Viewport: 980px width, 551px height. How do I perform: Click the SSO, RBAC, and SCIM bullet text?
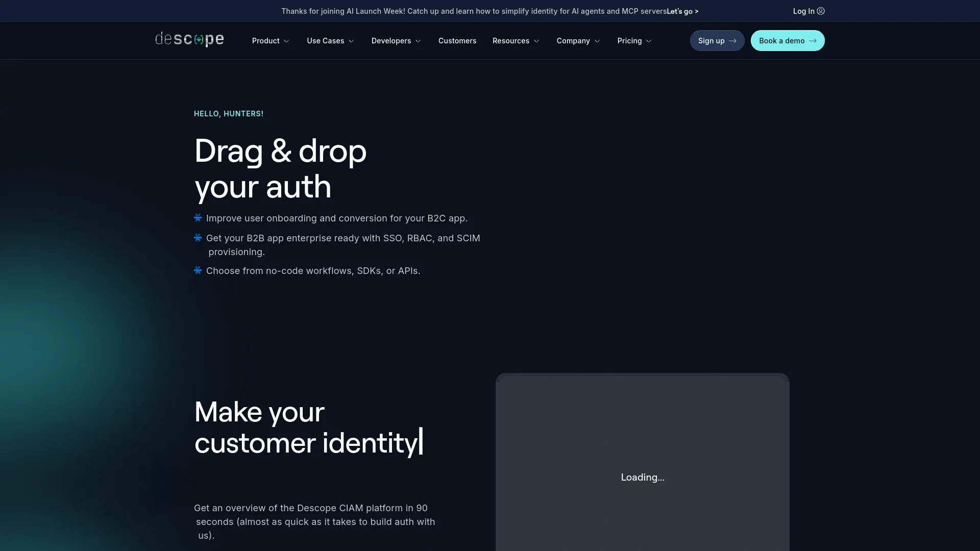point(343,245)
